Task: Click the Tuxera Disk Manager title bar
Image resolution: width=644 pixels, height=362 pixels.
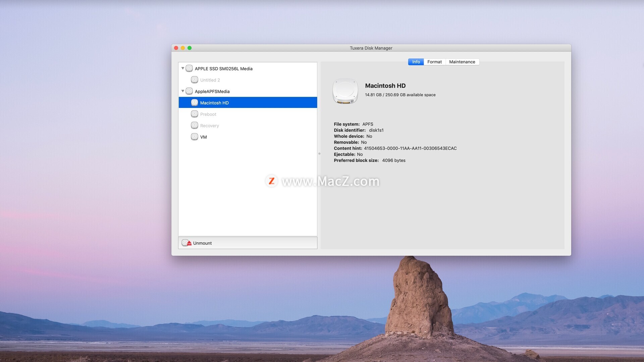Action: (371, 48)
